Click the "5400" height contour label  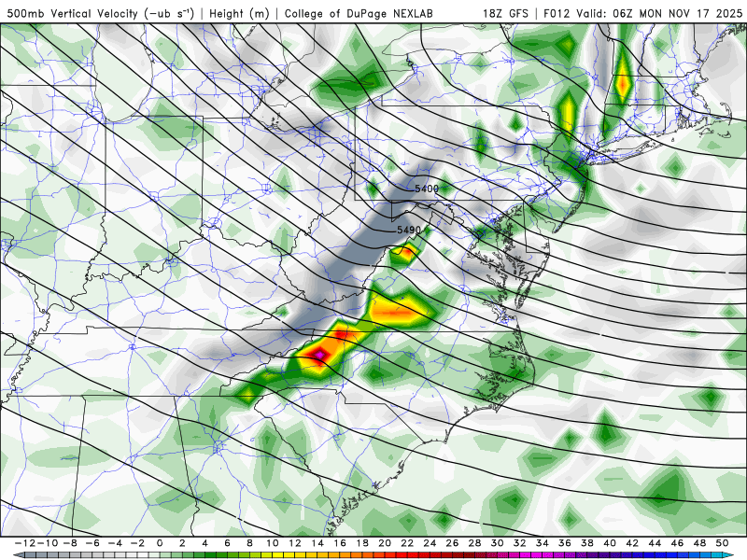pyautogui.click(x=427, y=189)
